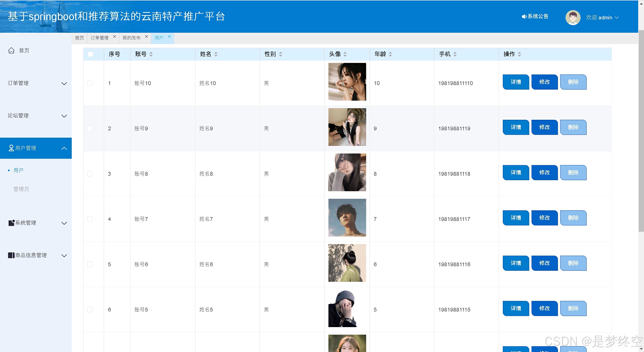Click sort arrows on 账号 column
The image size is (644, 352).
pos(151,54)
